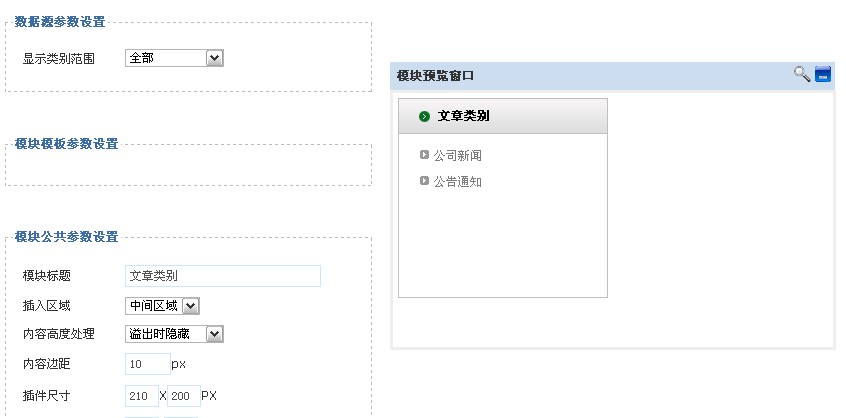Click the magnifier icon in preview window header
Screen dimensions: 846x418
[802, 74]
